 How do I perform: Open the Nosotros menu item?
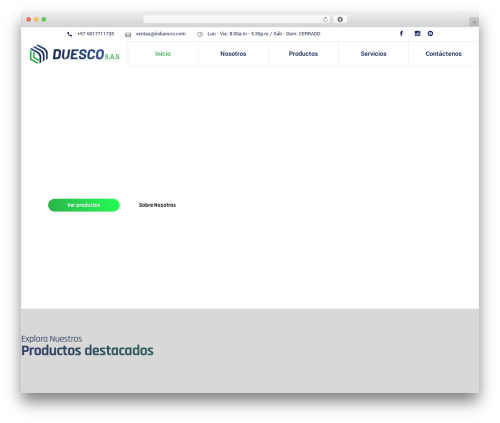233,54
